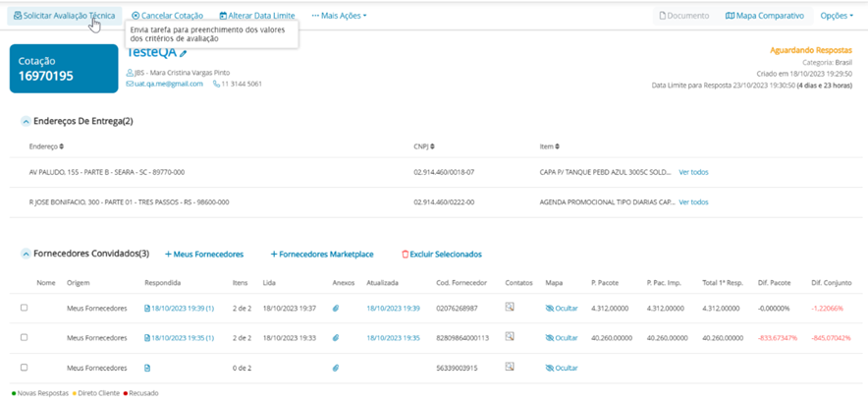Click Alterar Data Limite button

pos(257,16)
